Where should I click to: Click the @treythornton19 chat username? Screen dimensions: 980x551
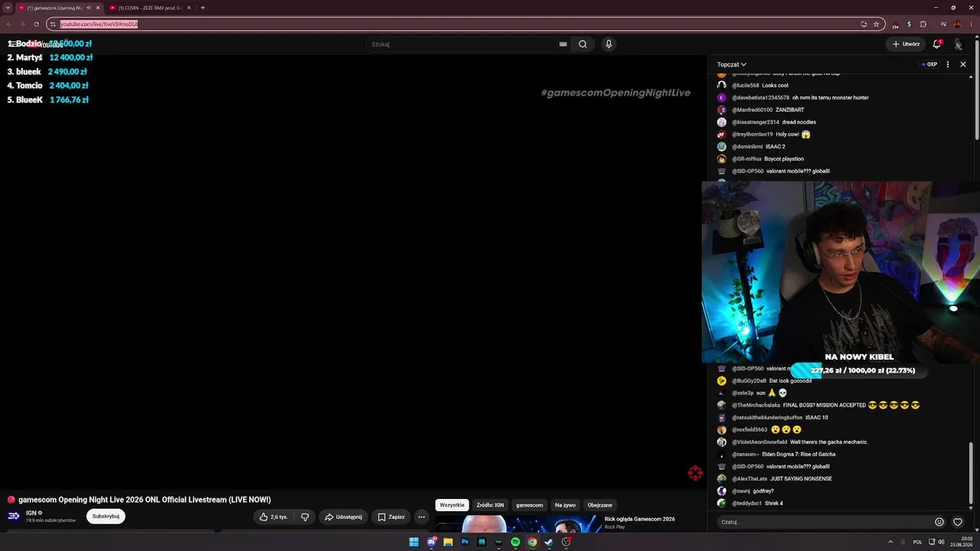[753, 135]
